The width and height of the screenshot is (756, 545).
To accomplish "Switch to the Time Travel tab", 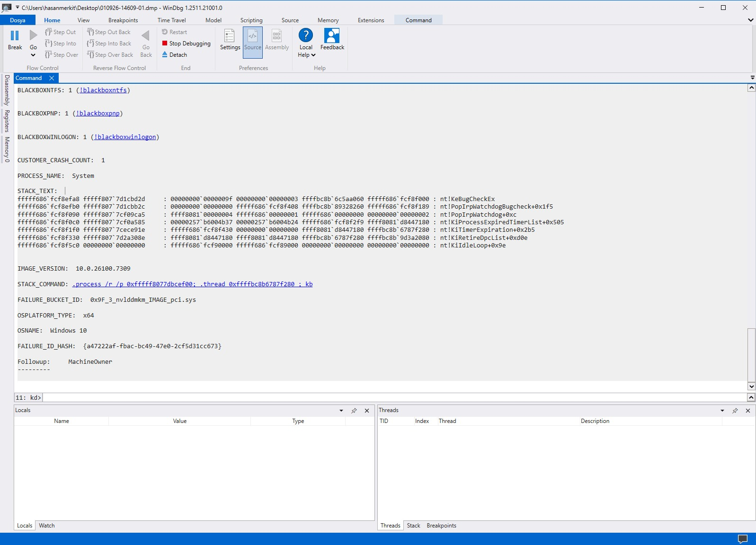I will pyautogui.click(x=171, y=20).
